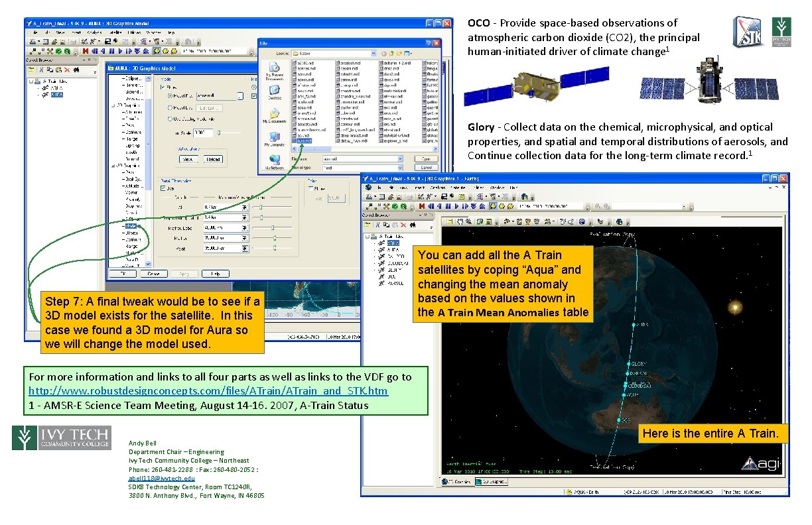The image size is (812, 525).
Task: Enable the Use checkbox under Detail Thresholds
Action: [x=163, y=188]
